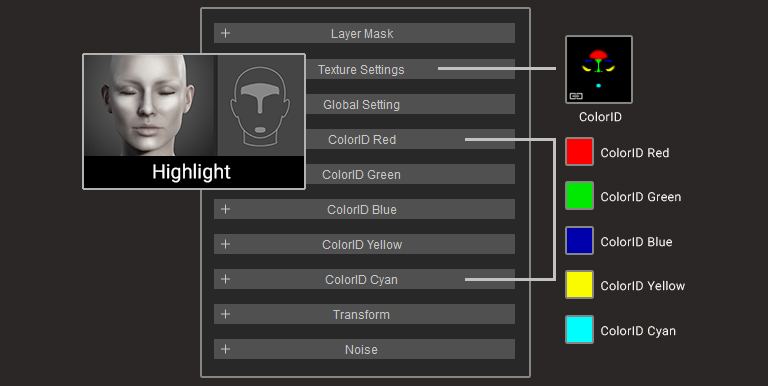Image resolution: width=768 pixels, height=386 pixels.
Task: Open the Global Setting section header
Action: [x=410, y=104]
